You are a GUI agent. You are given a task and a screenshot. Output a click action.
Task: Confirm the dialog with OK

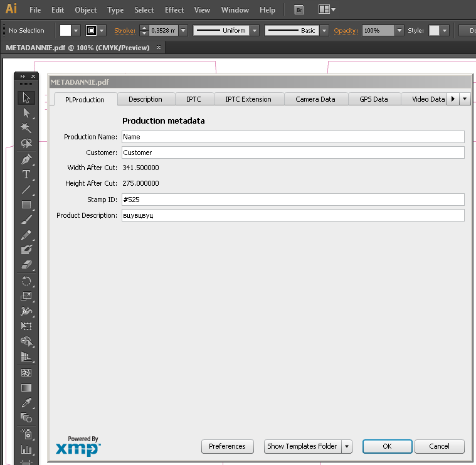[x=387, y=446]
